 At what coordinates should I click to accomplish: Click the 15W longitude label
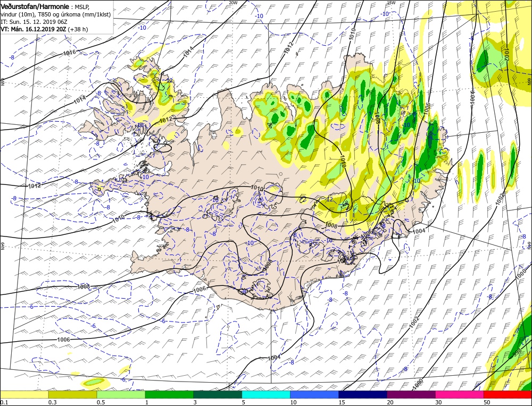coord(391,3)
